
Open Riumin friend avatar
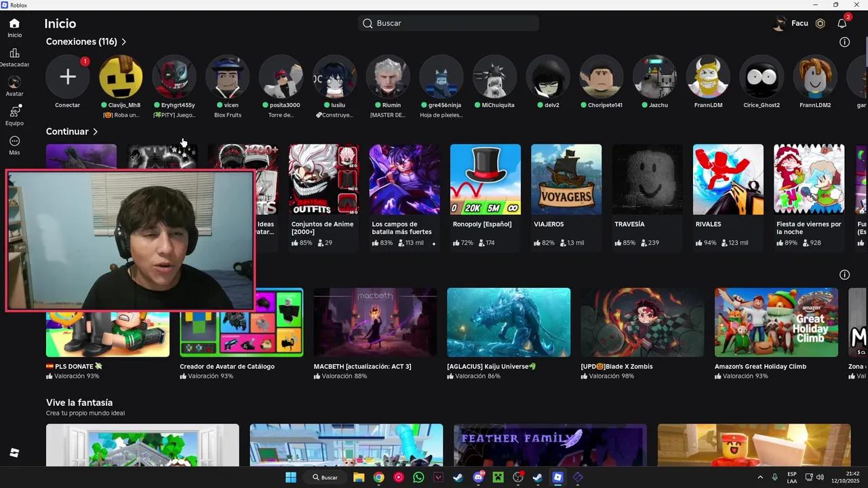click(x=388, y=77)
